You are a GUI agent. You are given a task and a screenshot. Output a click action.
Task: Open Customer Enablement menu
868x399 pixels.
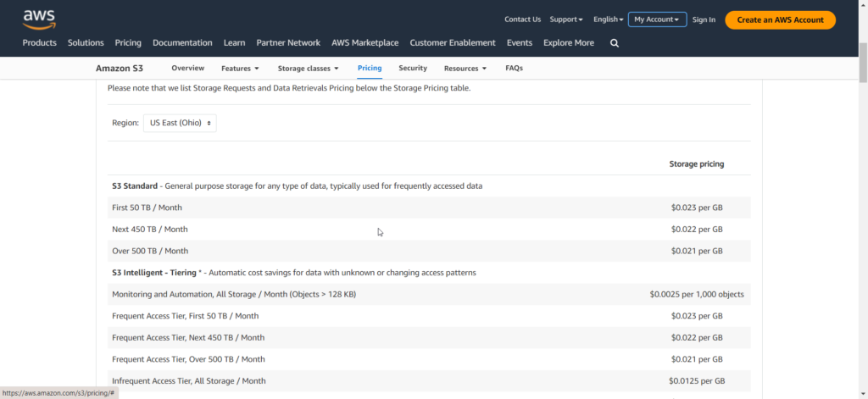[453, 42]
